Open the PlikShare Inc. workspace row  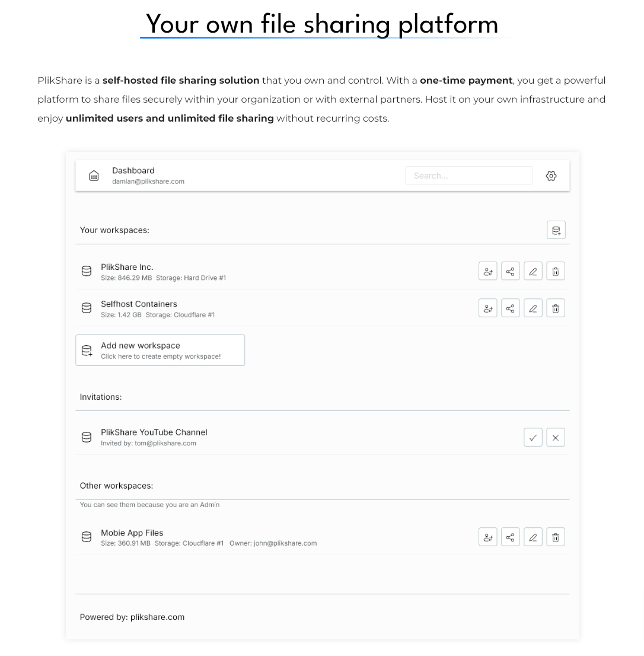point(323,272)
